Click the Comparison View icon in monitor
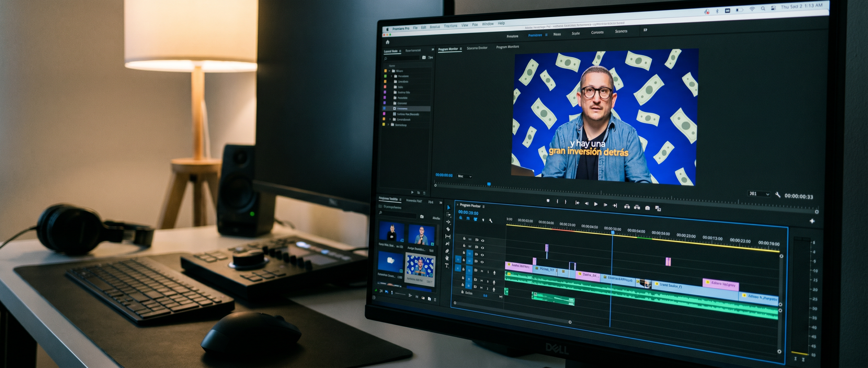Image resolution: width=868 pixels, height=368 pixels. pyautogui.click(x=658, y=208)
